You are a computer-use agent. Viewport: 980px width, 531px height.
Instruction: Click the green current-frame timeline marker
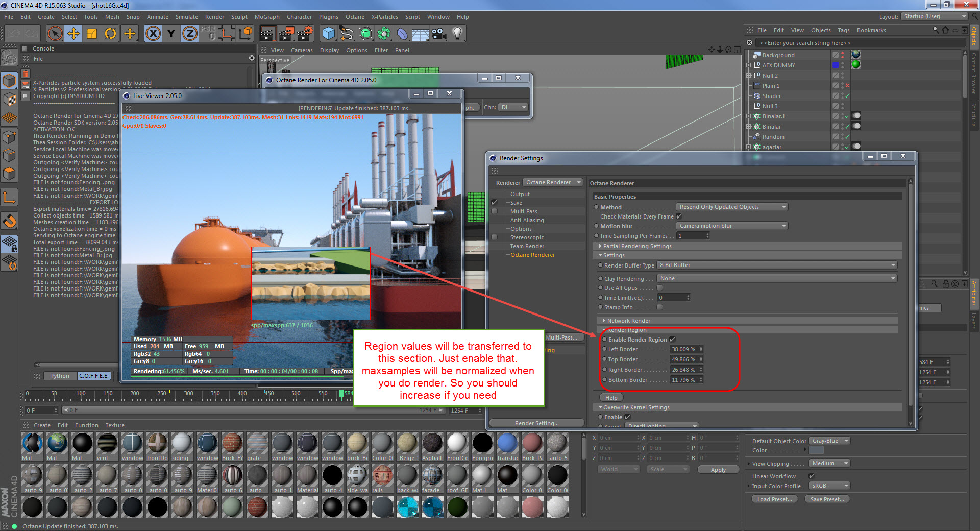point(341,394)
